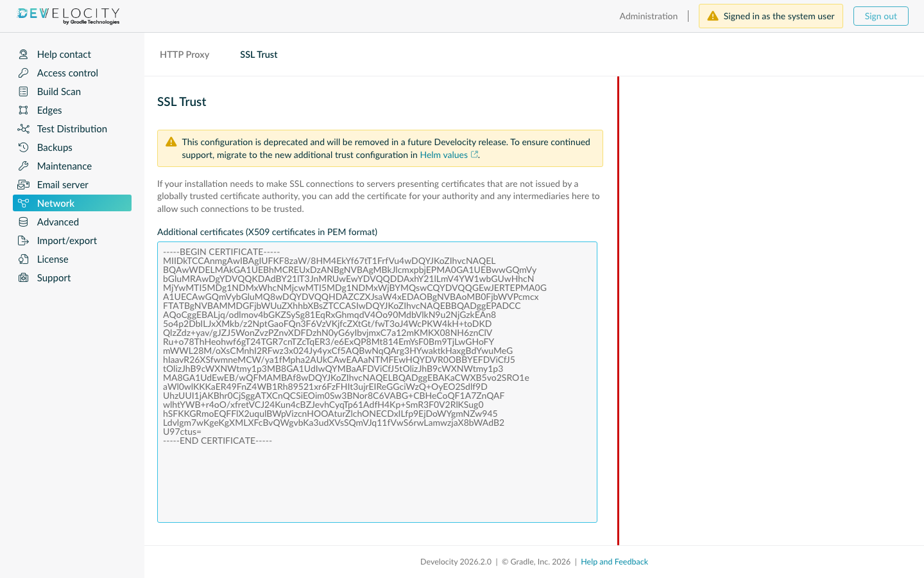
Task: Click the Support lifebuoy icon
Action: pyautogui.click(x=24, y=278)
